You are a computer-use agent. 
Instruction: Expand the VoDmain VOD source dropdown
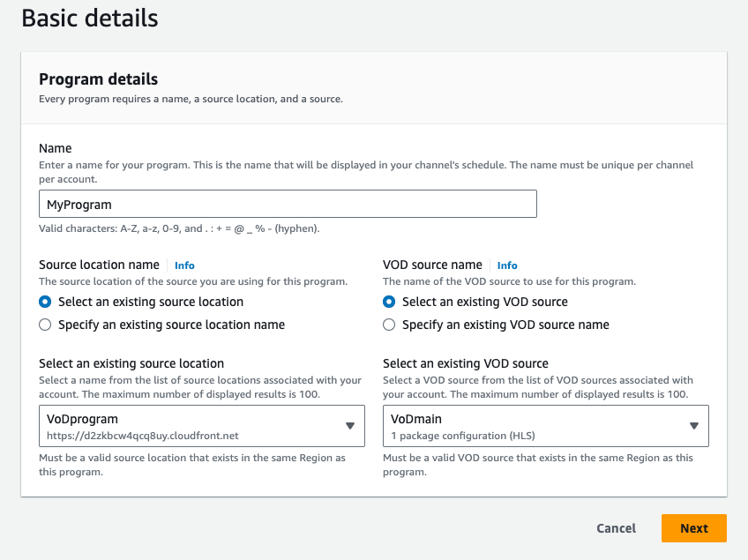coord(538,426)
